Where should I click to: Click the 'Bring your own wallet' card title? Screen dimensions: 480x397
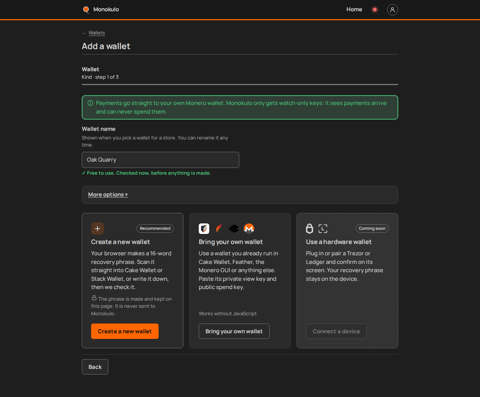coord(231,242)
